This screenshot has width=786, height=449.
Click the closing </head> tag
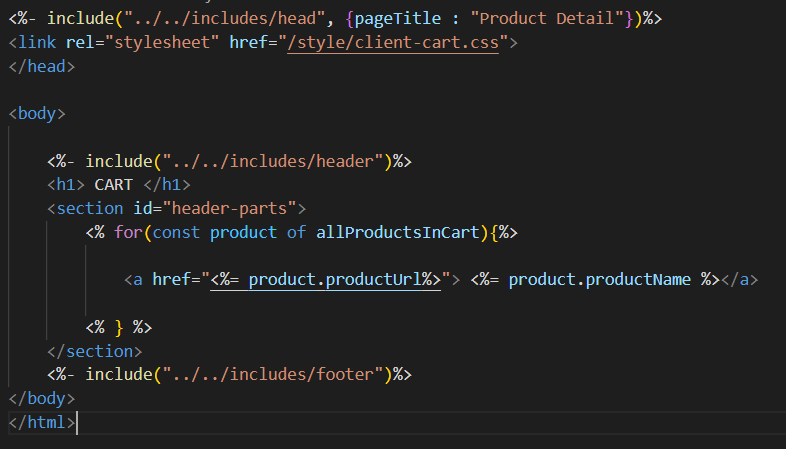coord(42,67)
